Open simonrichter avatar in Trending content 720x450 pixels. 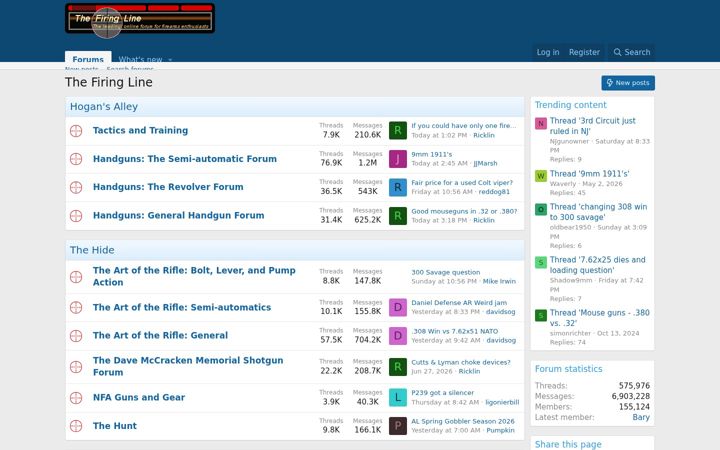click(541, 315)
